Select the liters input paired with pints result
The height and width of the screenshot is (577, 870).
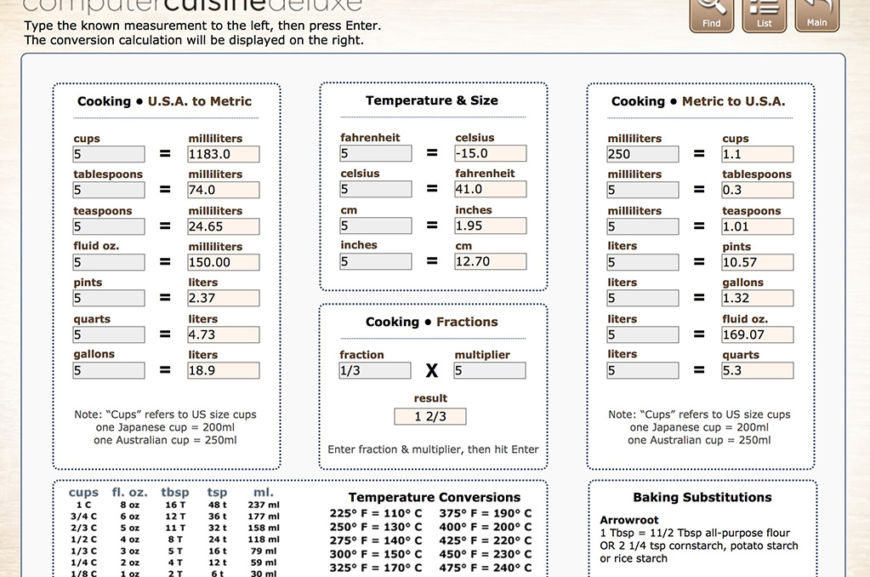pyautogui.click(x=643, y=262)
